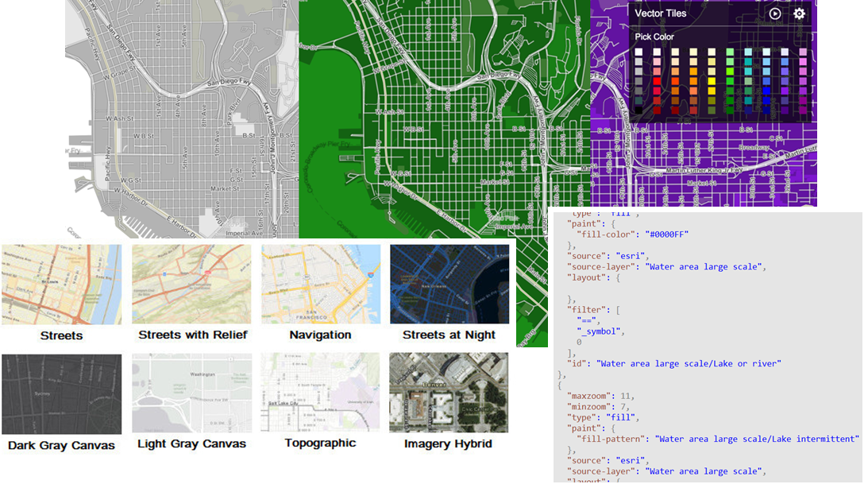Open the Topographic basemap thumbnail

pyautogui.click(x=320, y=393)
